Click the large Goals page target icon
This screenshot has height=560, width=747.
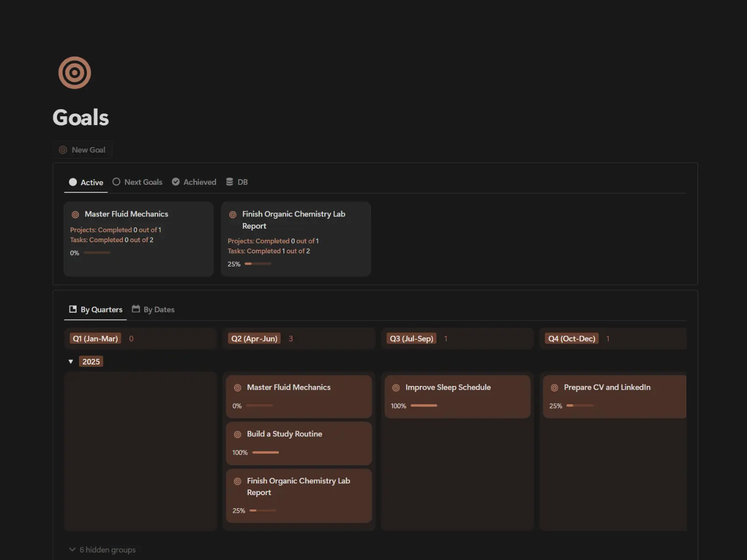[x=74, y=73]
